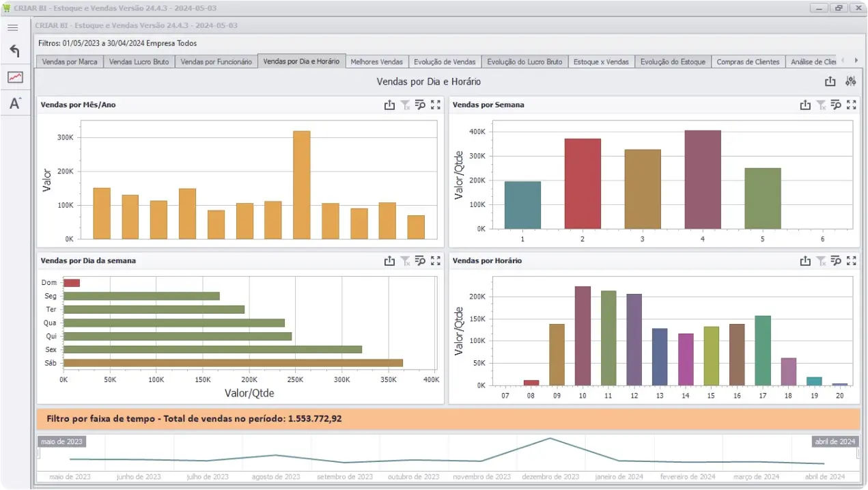Clear filter on Vendas por Dia da semana
868x490 pixels.
tap(405, 260)
